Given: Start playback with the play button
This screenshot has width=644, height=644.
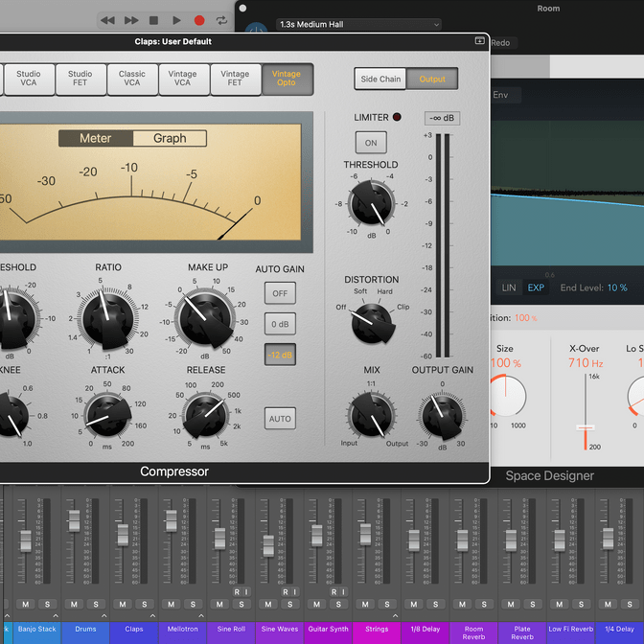Looking at the screenshot, I should [x=176, y=20].
